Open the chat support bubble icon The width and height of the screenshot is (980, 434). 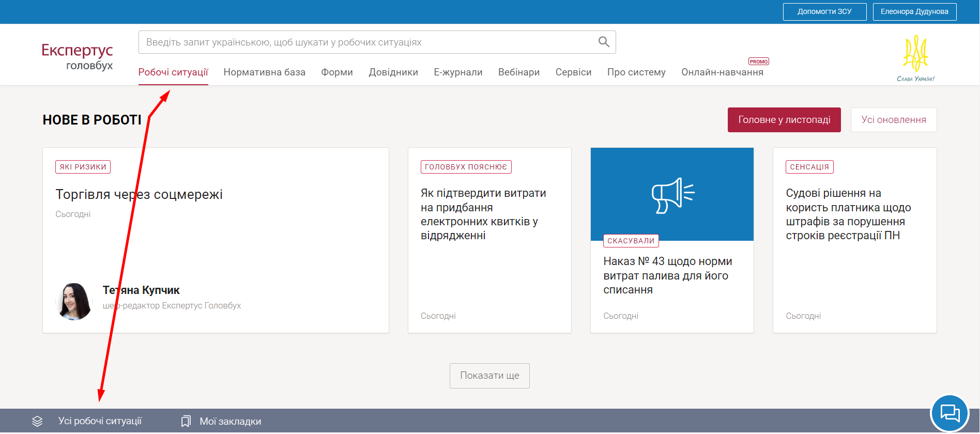[x=950, y=413]
